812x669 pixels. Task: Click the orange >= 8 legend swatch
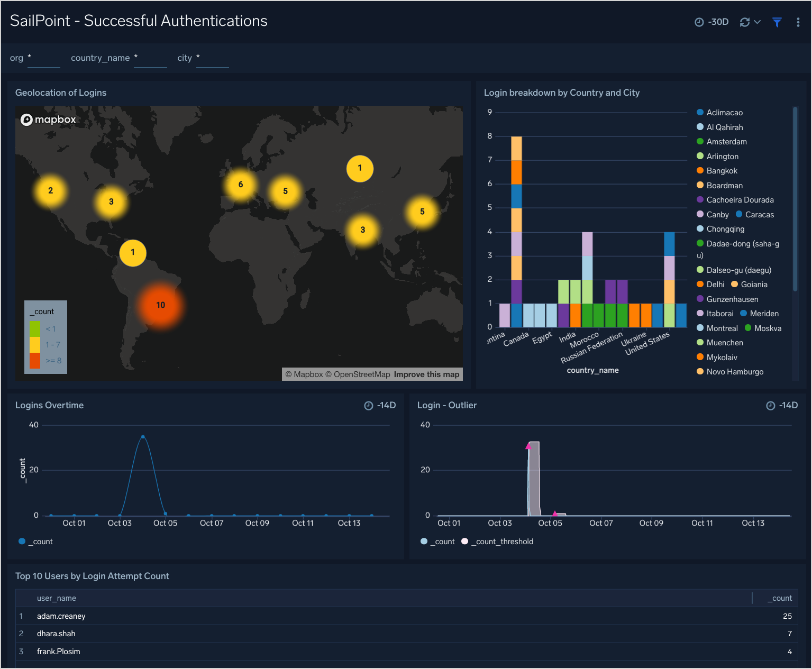pyautogui.click(x=35, y=361)
